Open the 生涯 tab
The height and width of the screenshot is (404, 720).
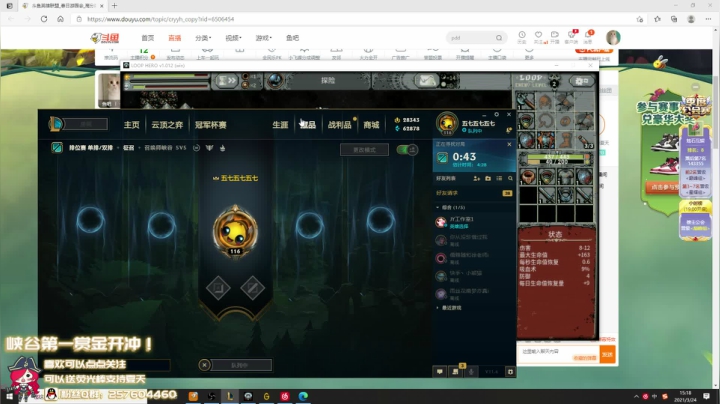point(280,125)
